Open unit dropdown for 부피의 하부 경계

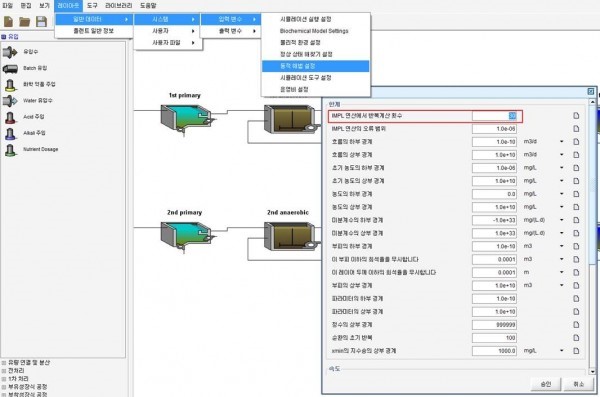(562, 246)
